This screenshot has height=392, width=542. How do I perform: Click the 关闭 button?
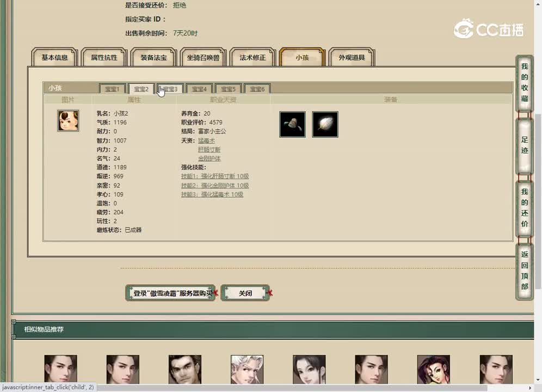pos(245,293)
